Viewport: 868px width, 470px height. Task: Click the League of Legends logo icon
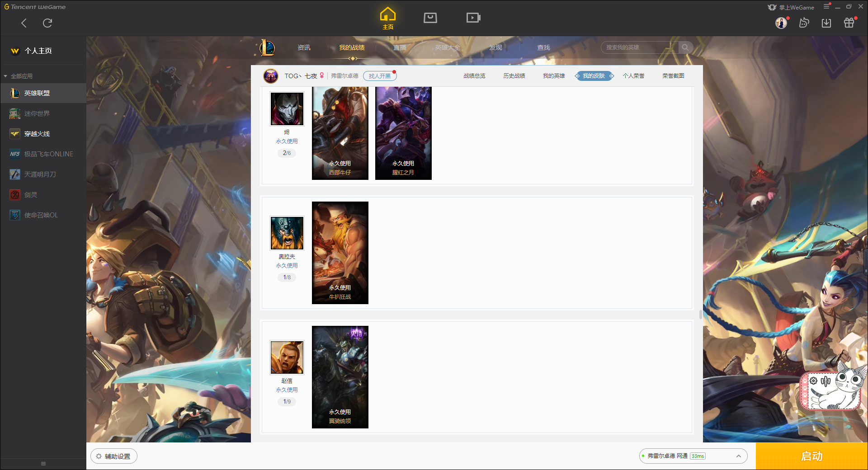point(267,47)
